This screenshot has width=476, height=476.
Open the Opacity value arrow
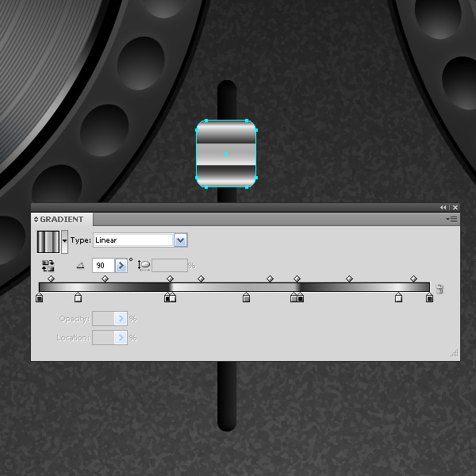121,319
